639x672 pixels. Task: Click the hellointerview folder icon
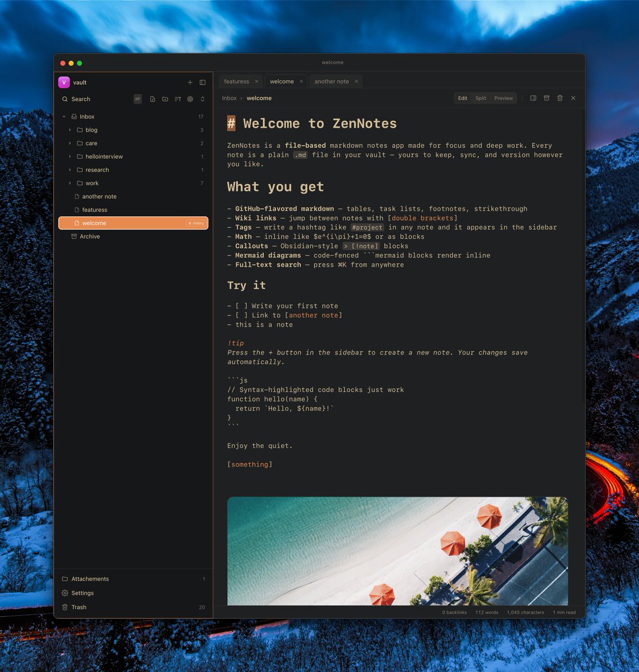tap(80, 157)
